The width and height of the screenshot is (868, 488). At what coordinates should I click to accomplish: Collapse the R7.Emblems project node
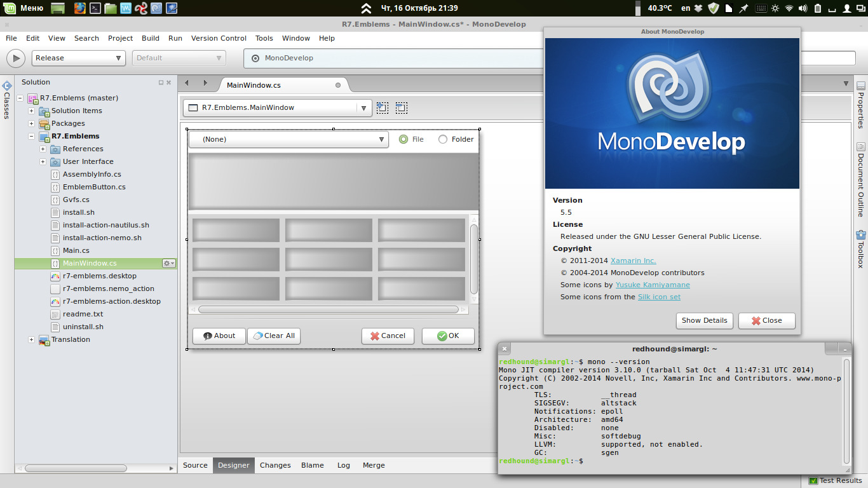pyautogui.click(x=31, y=136)
